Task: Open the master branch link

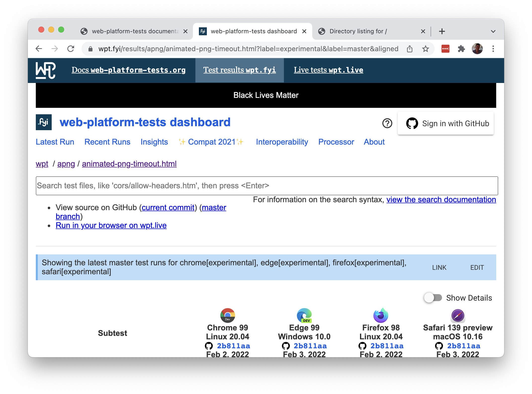Action: pos(214,207)
